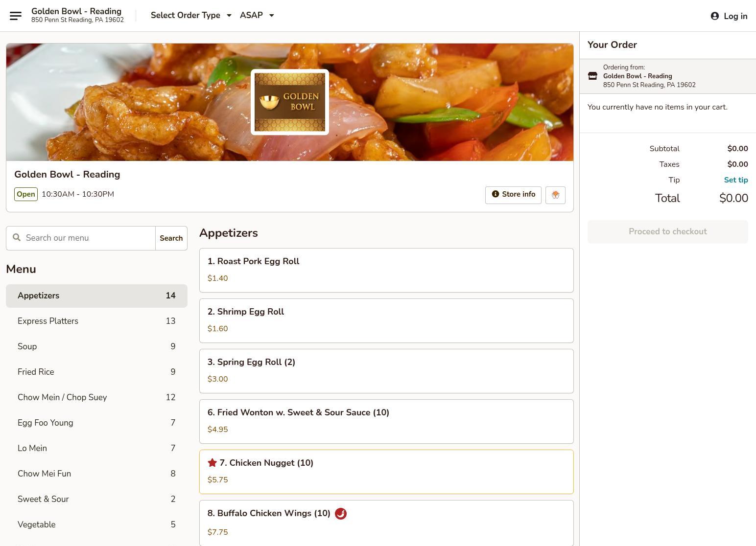The image size is (756, 546).
Task: Click the icon button beside Store info
Action: (x=555, y=195)
